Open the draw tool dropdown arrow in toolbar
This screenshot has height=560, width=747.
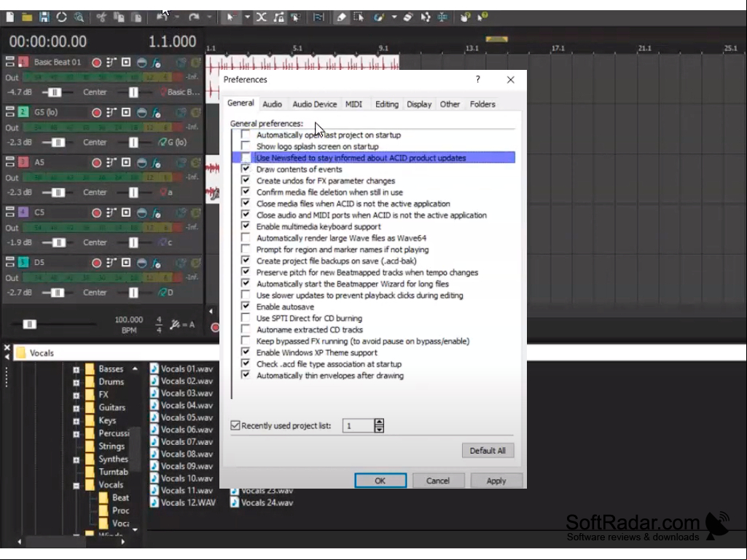[394, 17]
